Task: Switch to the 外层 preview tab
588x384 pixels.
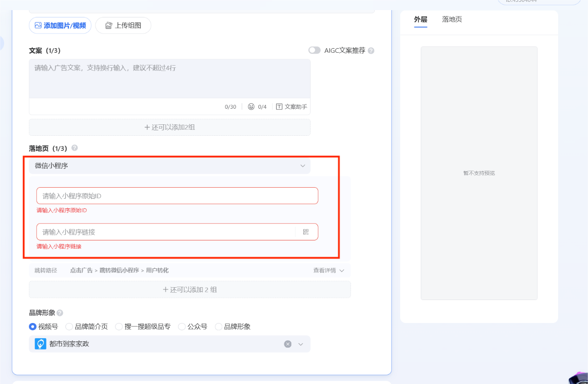Action: (420, 19)
